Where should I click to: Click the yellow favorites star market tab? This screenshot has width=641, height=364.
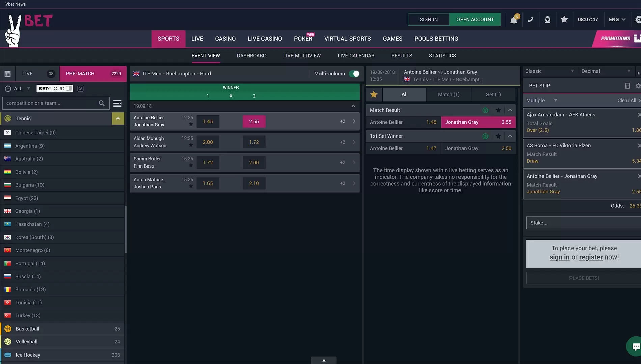pos(374,94)
